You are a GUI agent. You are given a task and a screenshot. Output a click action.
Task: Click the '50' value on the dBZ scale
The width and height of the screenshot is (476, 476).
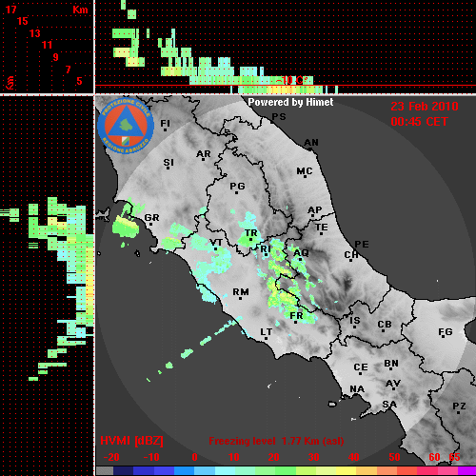point(394,457)
